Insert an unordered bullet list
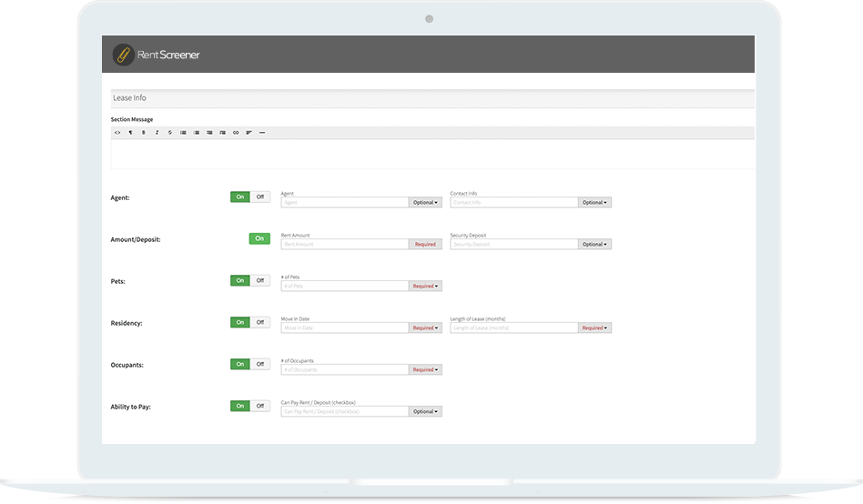Image resolution: width=863 pixels, height=504 pixels. click(x=183, y=133)
